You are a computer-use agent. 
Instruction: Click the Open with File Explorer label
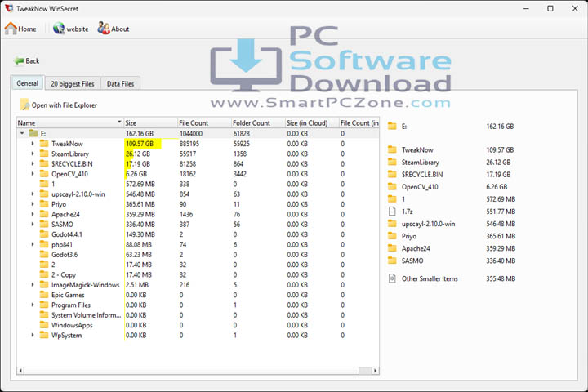[x=65, y=105]
